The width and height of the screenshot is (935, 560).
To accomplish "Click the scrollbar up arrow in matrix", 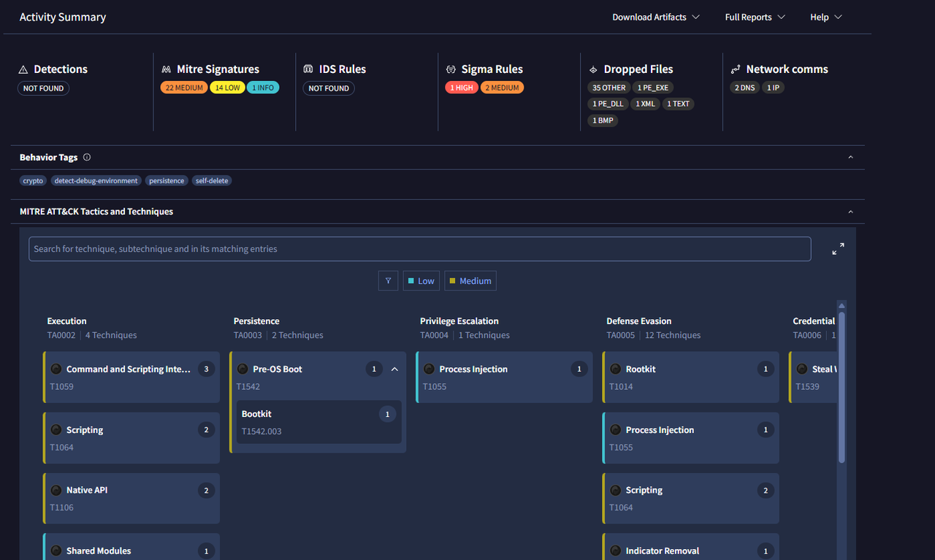I will pos(841,305).
